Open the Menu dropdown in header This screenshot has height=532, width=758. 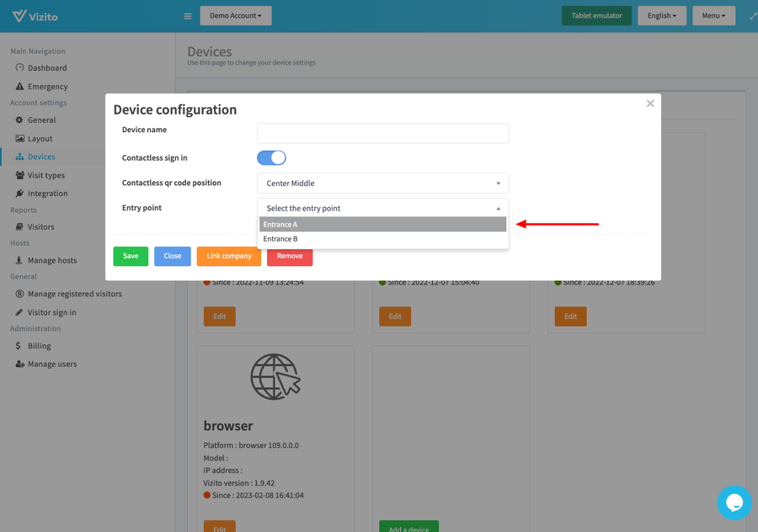[713, 16]
